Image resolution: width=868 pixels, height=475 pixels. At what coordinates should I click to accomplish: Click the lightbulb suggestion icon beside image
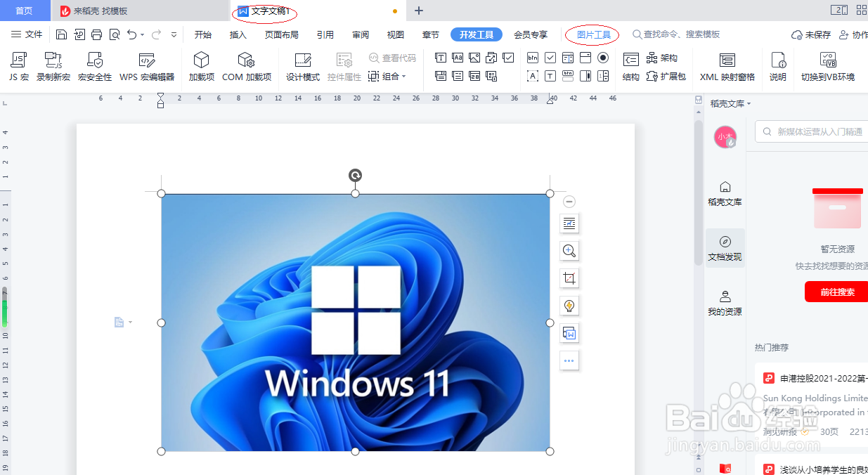pyautogui.click(x=569, y=306)
